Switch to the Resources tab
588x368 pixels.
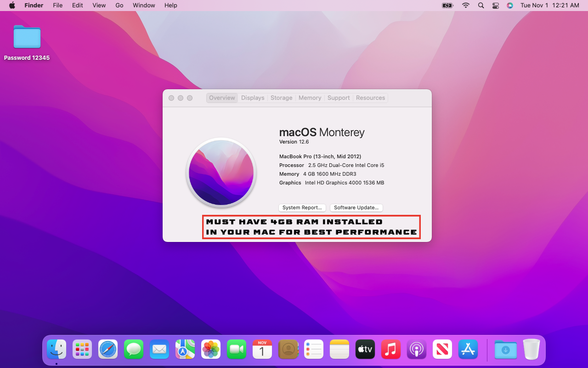point(370,98)
